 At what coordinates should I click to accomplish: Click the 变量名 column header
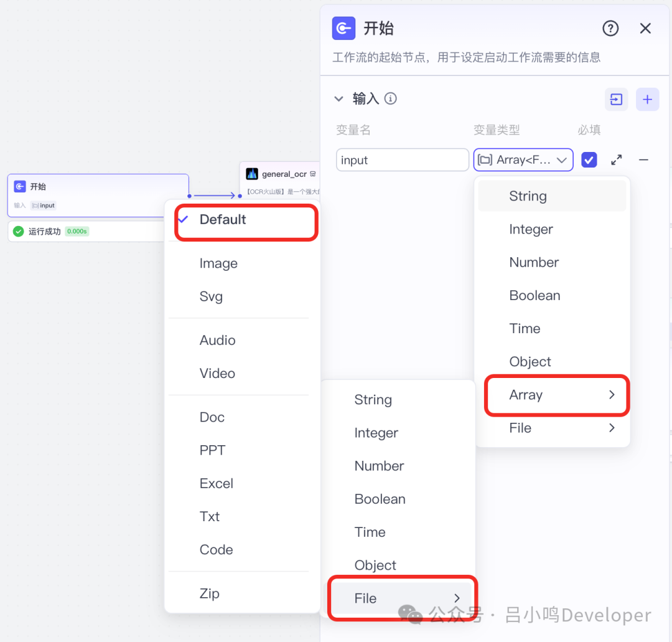click(353, 130)
